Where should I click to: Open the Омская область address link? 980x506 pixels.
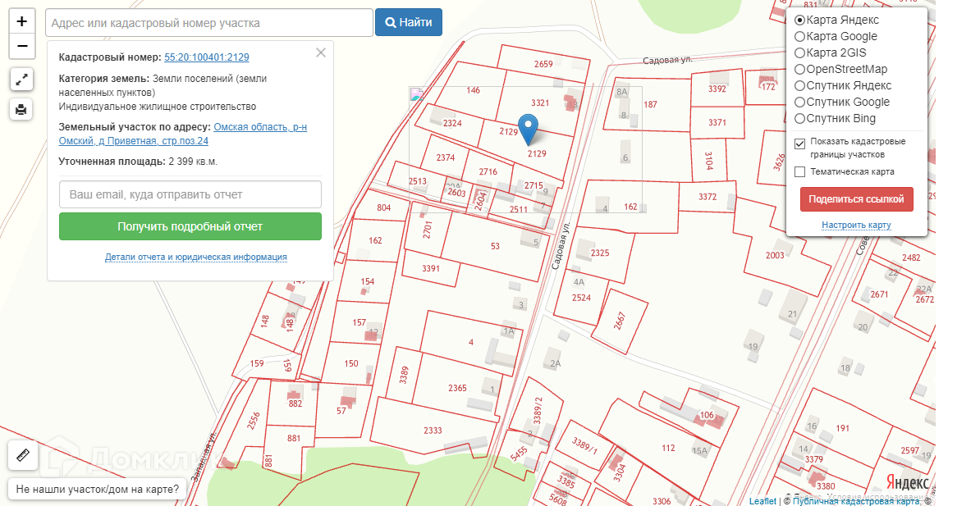click(x=182, y=134)
